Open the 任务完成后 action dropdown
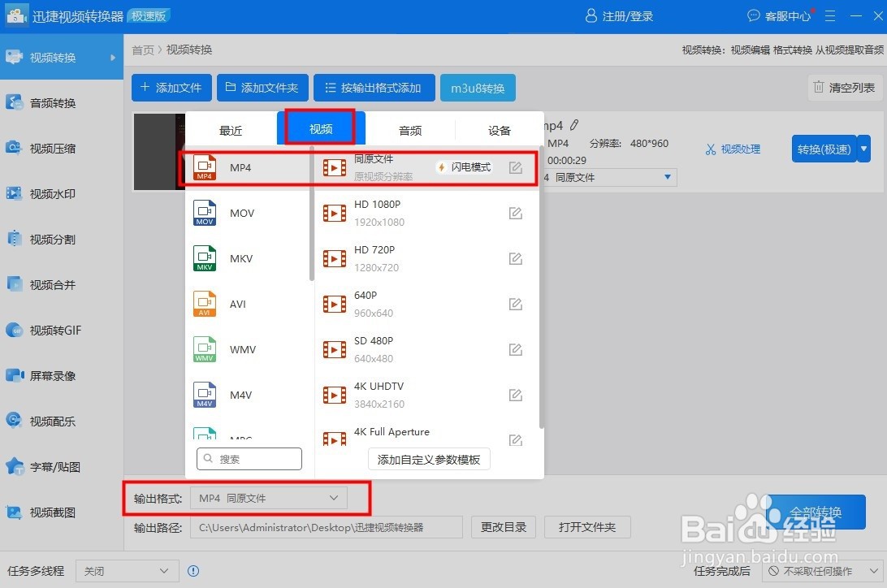The height and width of the screenshot is (588, 887). [x=822, y=571]
